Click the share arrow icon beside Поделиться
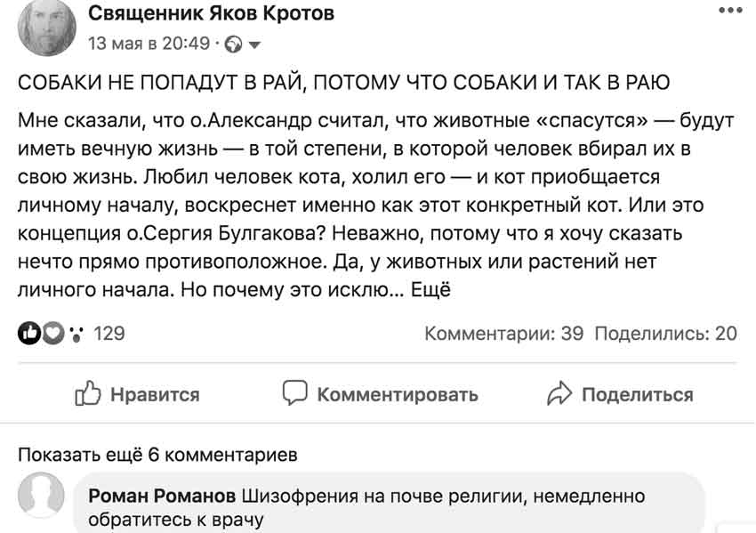 click(x=559, y=393)
